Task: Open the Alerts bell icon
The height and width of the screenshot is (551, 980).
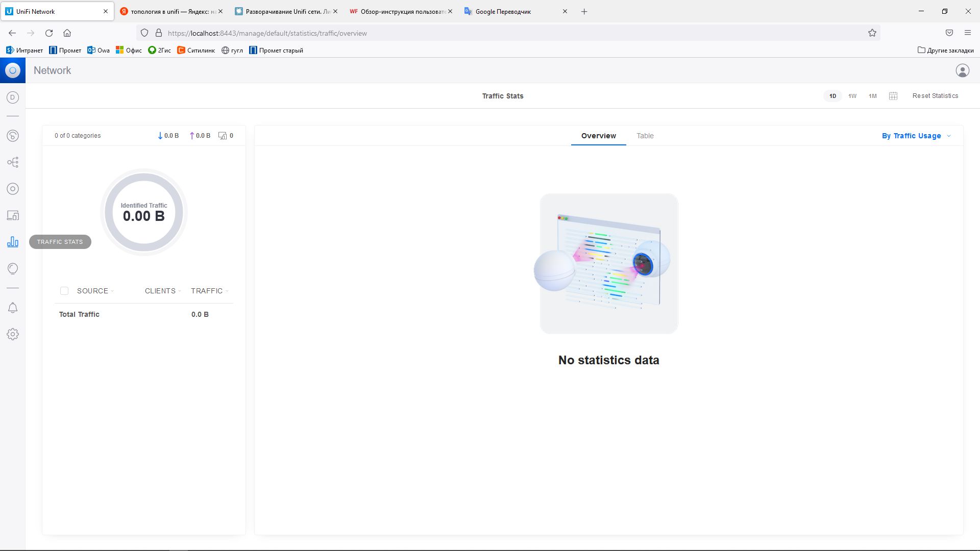Action: click(x=13, y=308)
